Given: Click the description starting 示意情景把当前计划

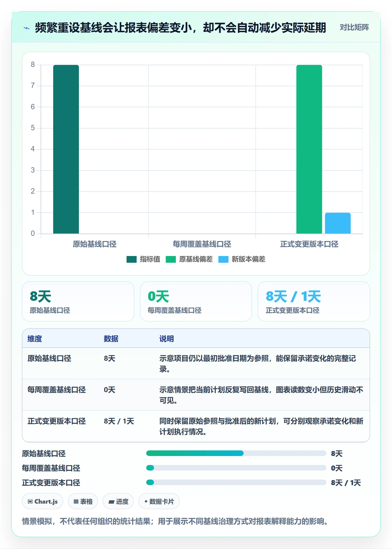Looking at the screenshot, I should click(x=261, y=395).
